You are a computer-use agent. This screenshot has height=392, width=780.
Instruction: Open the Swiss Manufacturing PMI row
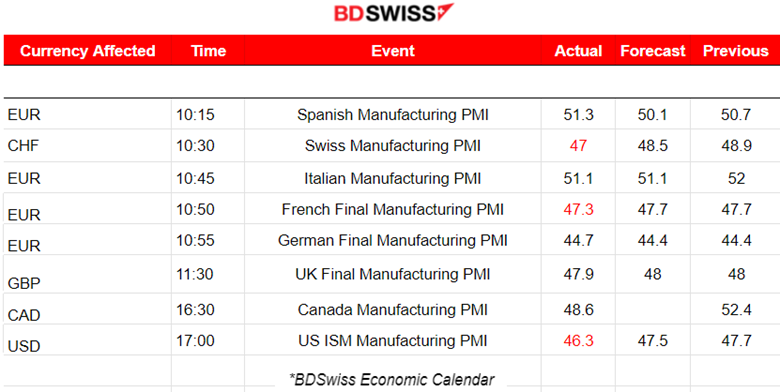click(x=393, y=146)
